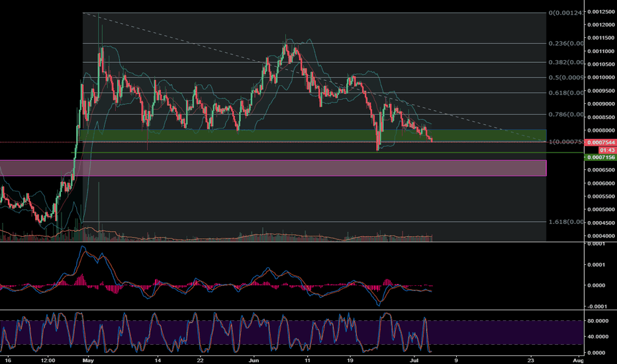The height and width of the screenshot is (364, 617).
Task: Select the 0.0008000 price axis label
Action: tap(601, 130)
